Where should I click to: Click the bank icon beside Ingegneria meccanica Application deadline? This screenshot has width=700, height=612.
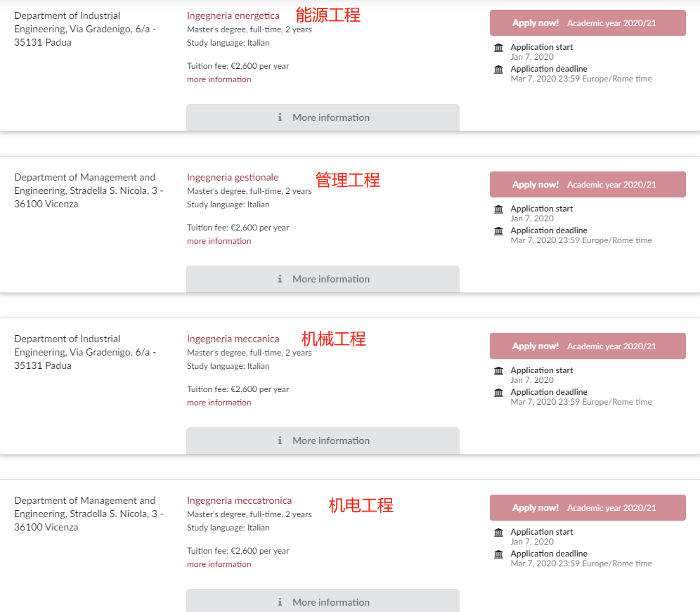(x=499, y=392)
